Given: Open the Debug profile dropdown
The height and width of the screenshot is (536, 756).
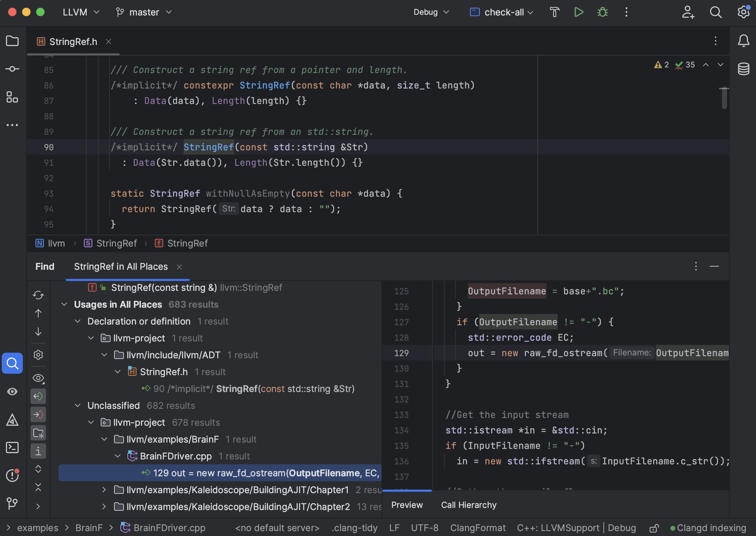Looking at the screenshot, I should tap(431, 12).
